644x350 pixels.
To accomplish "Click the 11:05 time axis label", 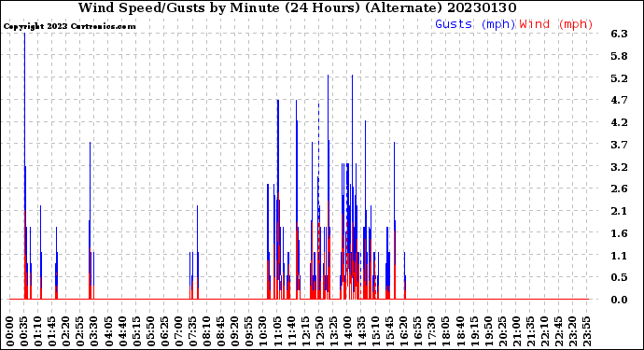I will [277, 331].
